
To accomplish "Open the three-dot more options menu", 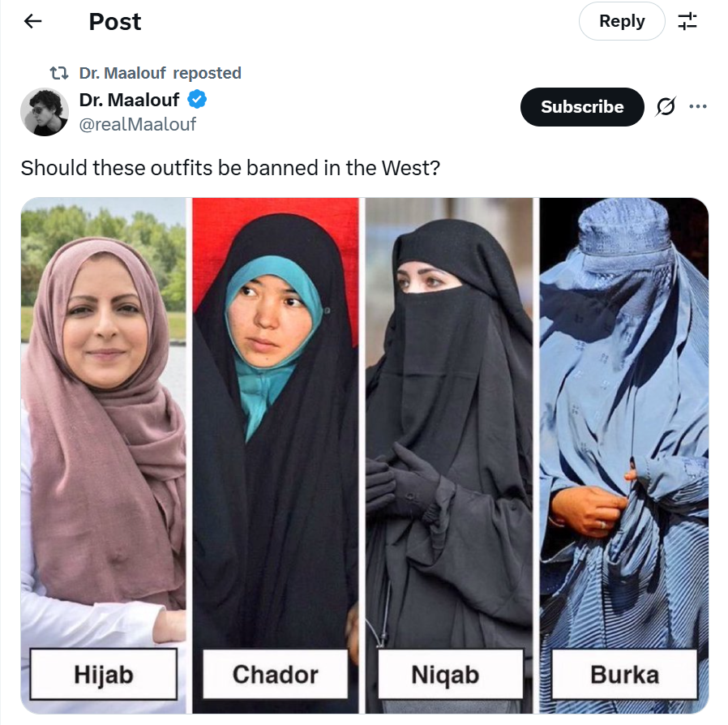I will (x=698, y=106).
